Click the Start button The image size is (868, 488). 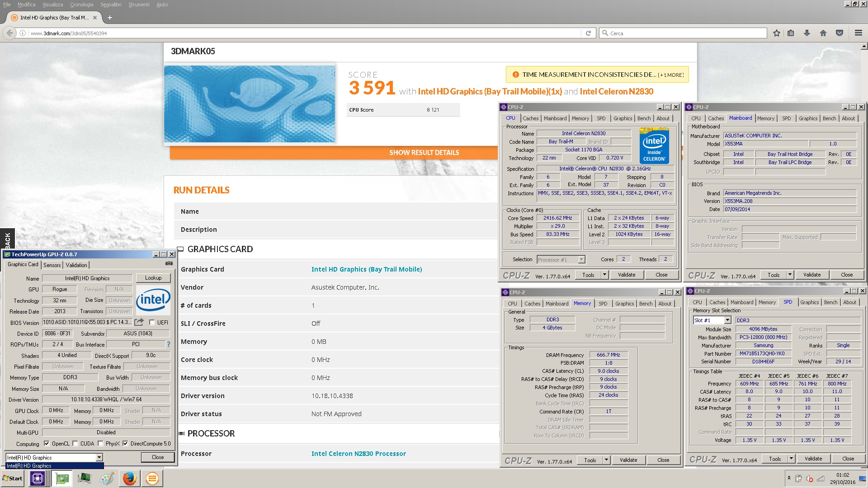(x=12, y=478)
